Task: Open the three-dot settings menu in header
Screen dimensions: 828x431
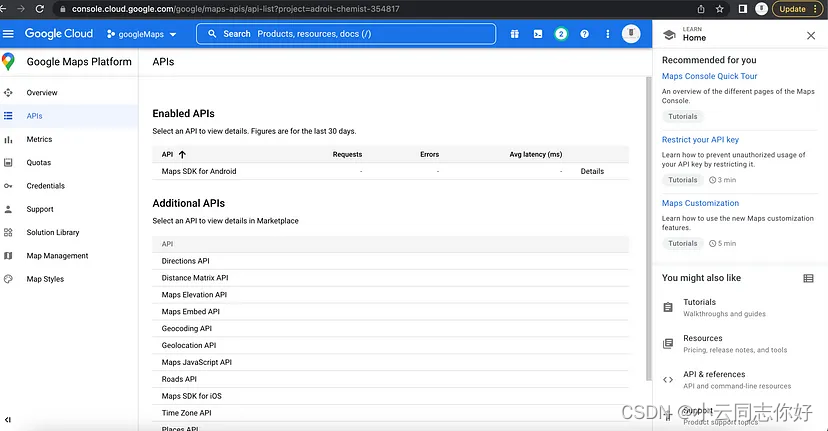Action: point(607,34)
